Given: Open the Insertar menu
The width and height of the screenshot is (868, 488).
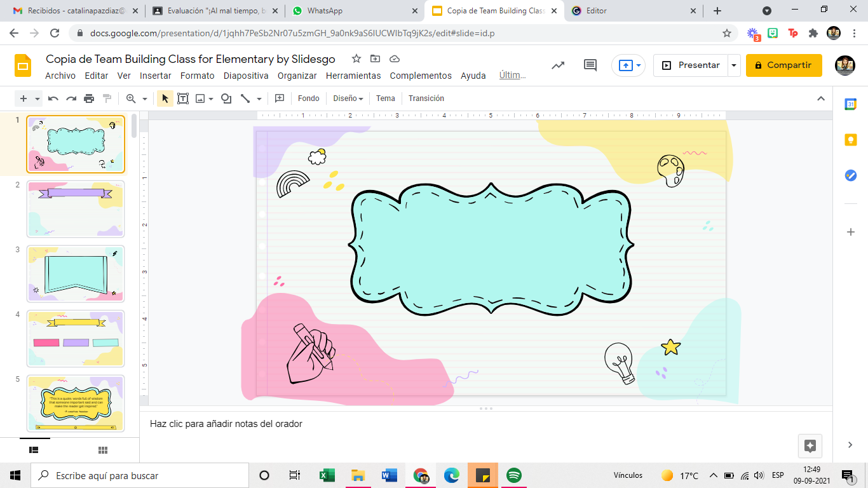Looking at the screenshot, I should click(x=156, y=76).
